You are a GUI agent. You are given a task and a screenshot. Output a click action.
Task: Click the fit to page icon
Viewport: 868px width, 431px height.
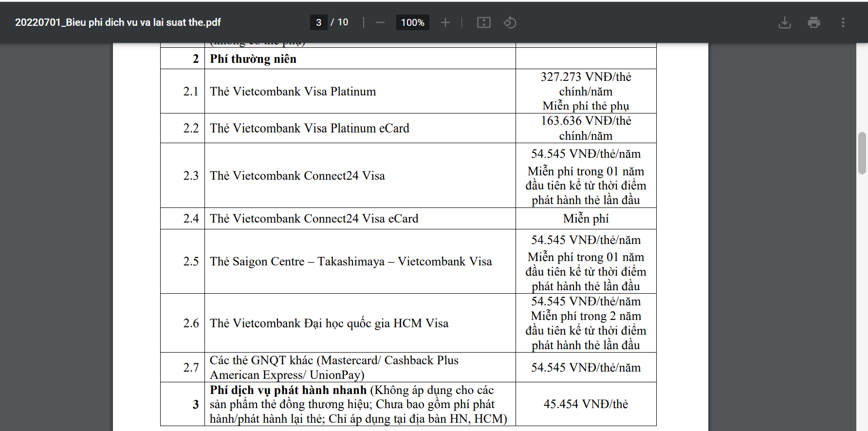coord(483,22)
